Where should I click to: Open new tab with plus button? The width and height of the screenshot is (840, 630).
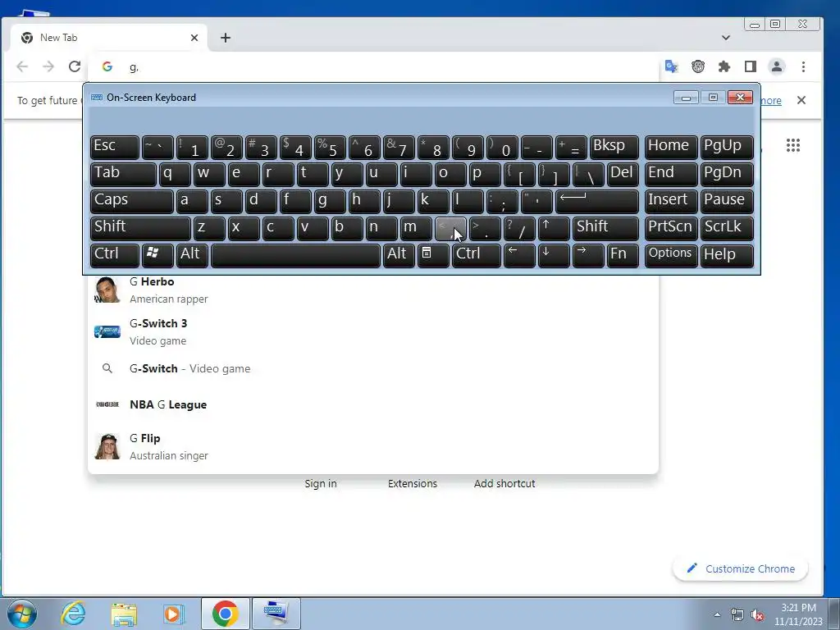tap(226, 38)
